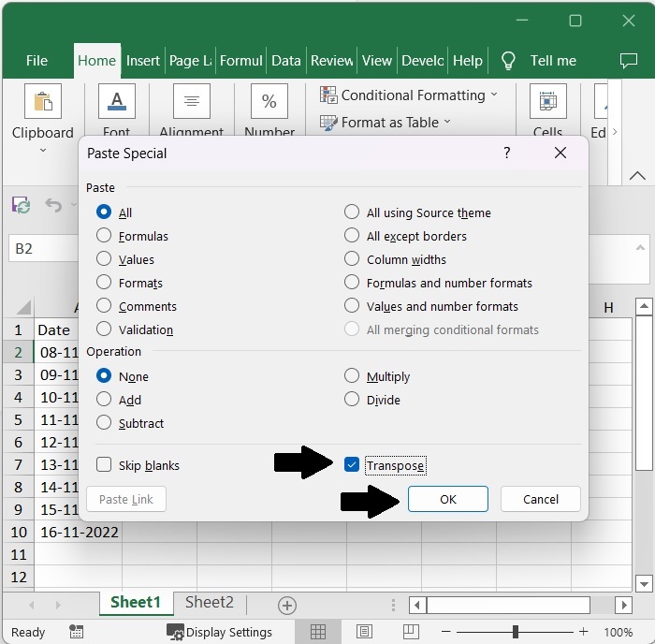Switch to the View tab
This screenshot has height=644, width=655.
click(x=377, y=61)
